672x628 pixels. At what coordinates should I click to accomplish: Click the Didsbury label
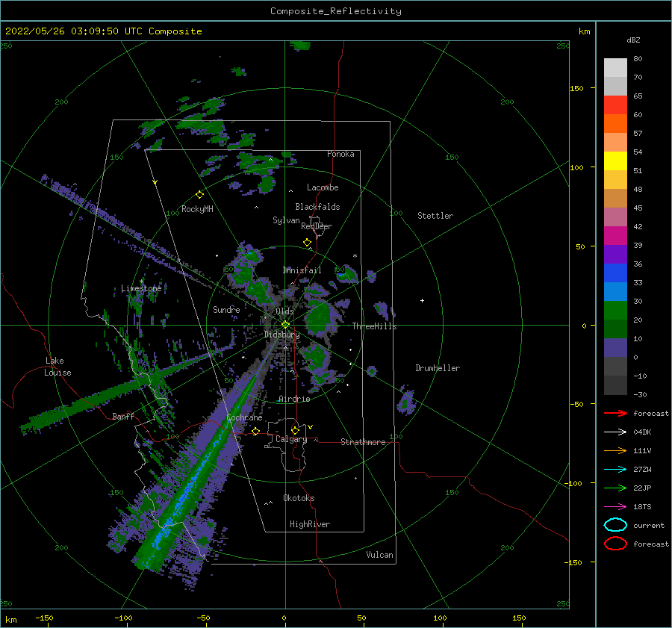[x=281, y=335]
